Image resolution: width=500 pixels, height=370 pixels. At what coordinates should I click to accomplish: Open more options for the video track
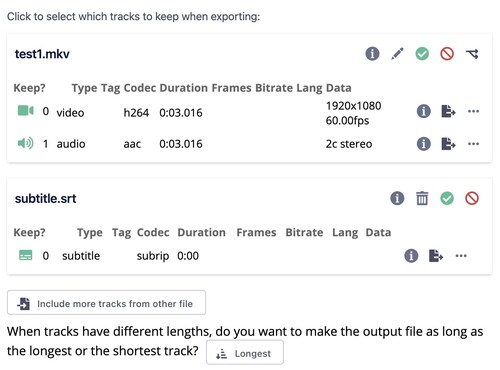click(473, 111)
